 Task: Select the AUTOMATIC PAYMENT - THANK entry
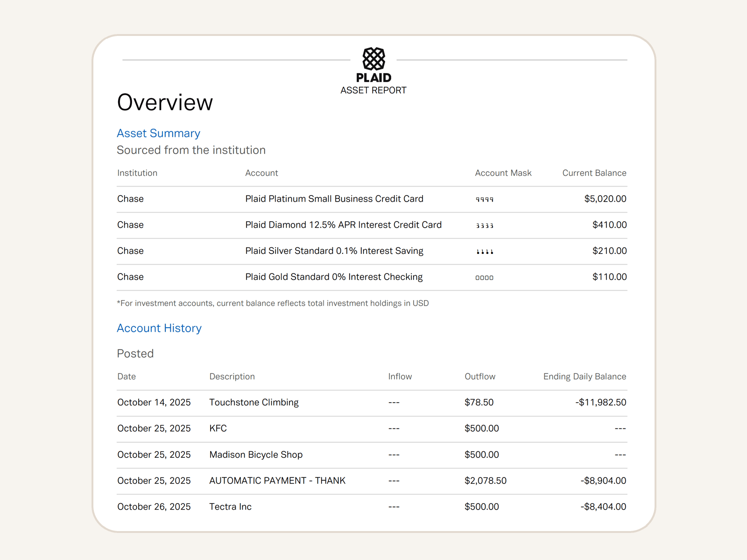click(x=277, y=481)
